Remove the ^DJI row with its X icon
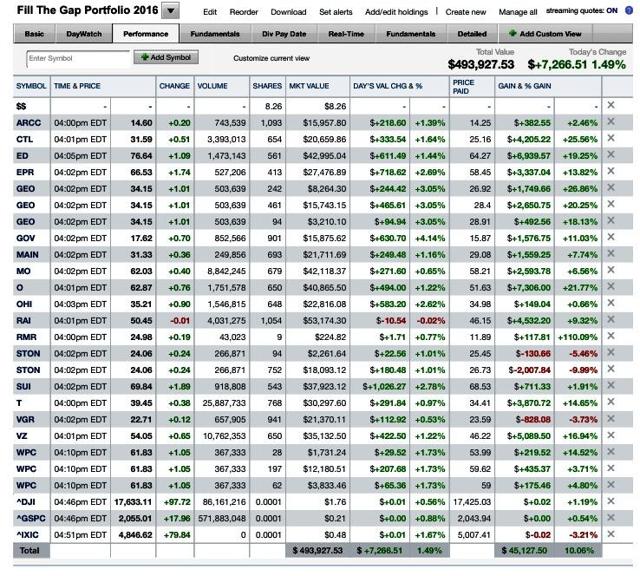The width and height of the screenshot is (640, 576). pyautogui.click(x=611, y=501)
